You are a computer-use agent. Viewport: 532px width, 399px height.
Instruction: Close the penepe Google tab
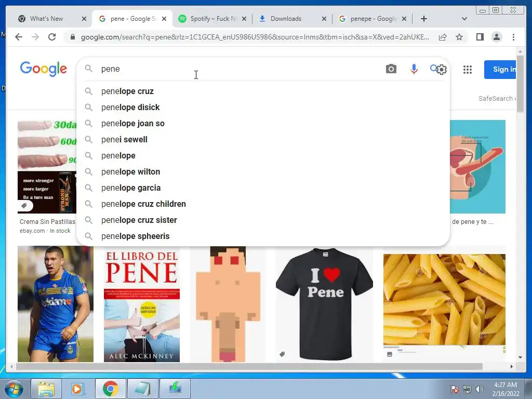tap(404, 19)
